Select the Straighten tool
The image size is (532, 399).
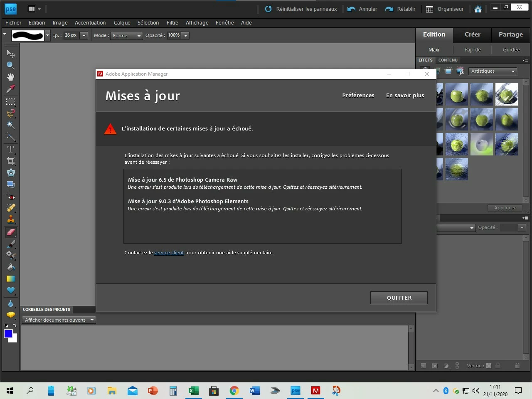point(11,184)
